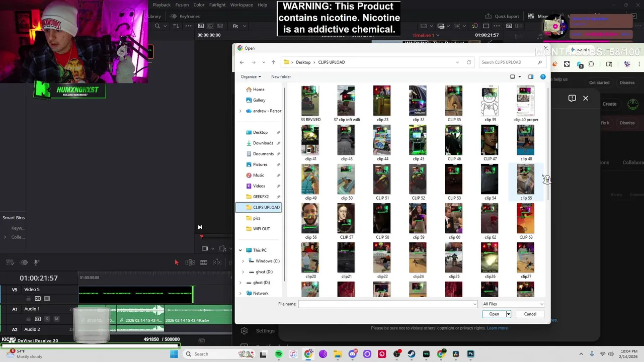Open the Fusion menu in Resolve
This screenshot has width=644, height=362.
click(x=182, y=5)
